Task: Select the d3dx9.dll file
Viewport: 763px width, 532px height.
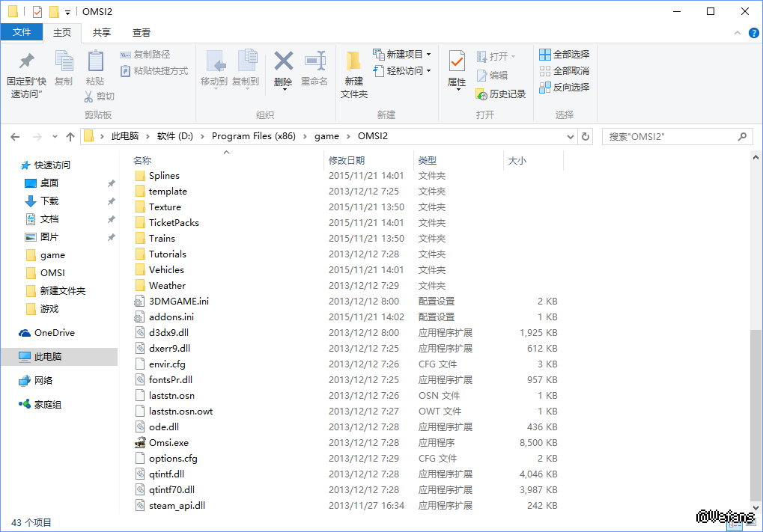Action: 168,333
